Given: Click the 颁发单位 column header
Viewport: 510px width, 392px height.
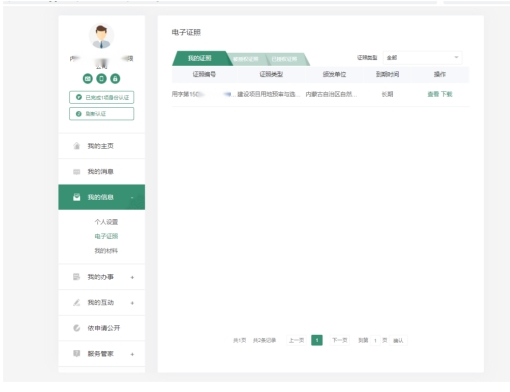Looking at the screenshot, I should point(334,74).
